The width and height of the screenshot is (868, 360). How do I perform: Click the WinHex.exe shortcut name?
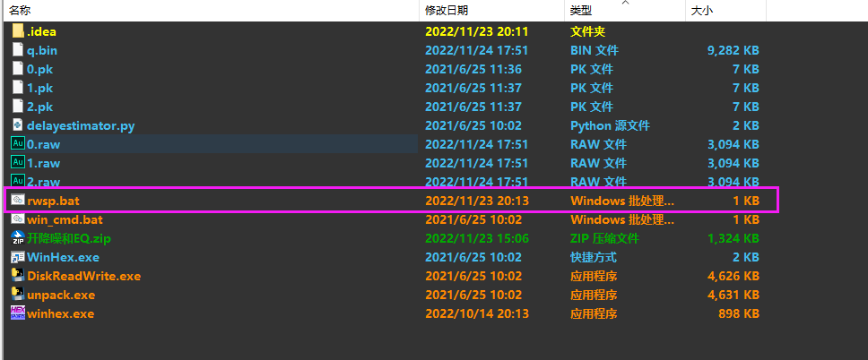63,257
